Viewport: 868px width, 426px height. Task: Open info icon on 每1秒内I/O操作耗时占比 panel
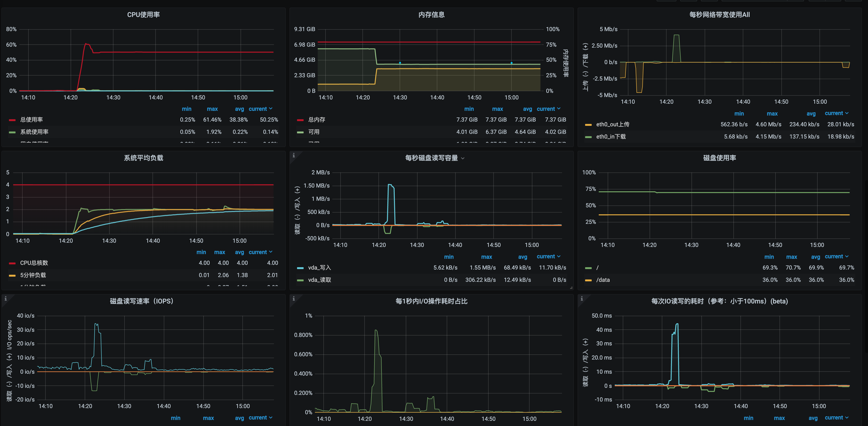(293, 299)
